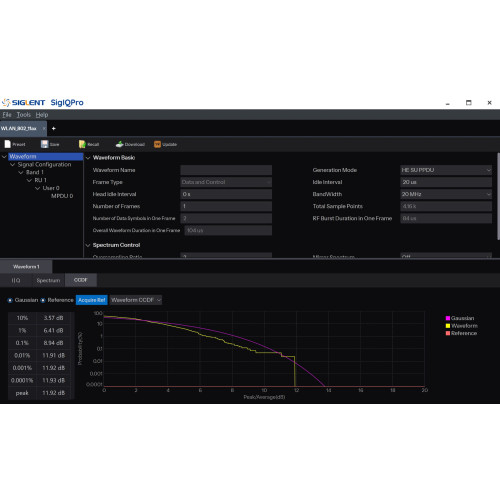Open the Waveform CCDF dropdown
Image resolution: width=500 pixels, height=500 pixels.
tap(136, 300)
